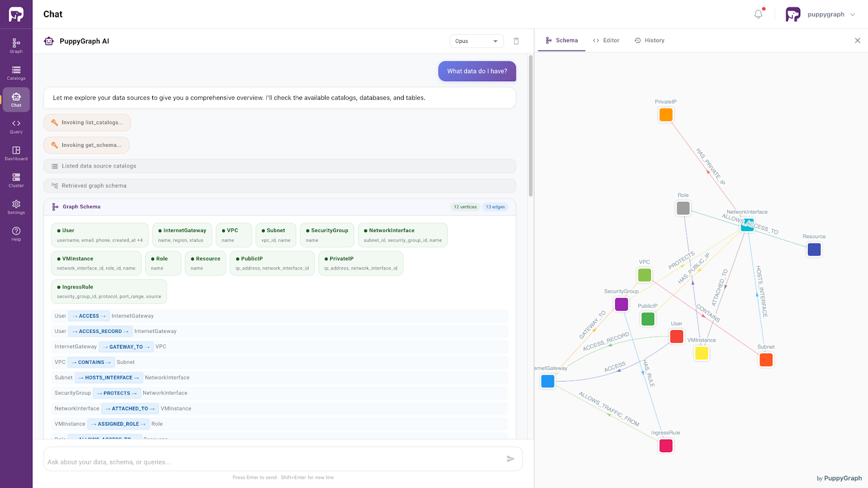The height and width of the screenshot is (488, 868).
Task: Expand the Invoking get_schema step
Action: pyautogui.click(x=86, y=145)
